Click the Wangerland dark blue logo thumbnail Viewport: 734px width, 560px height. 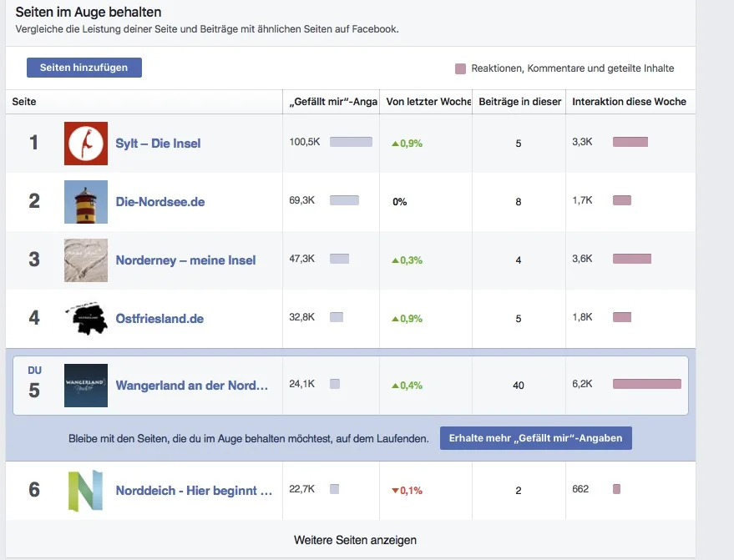pyautogui.click(x=86, y=385)
